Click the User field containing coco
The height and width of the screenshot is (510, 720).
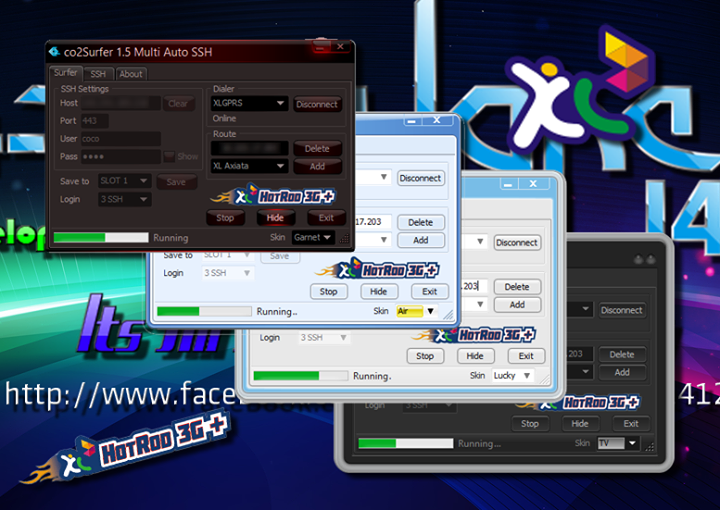pos(121,139)
